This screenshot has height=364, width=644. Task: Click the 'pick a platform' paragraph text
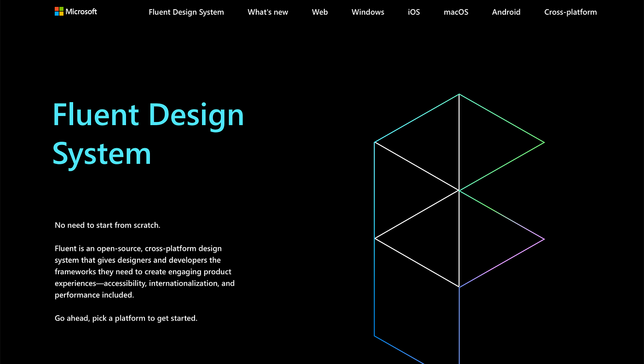point(126,318)
